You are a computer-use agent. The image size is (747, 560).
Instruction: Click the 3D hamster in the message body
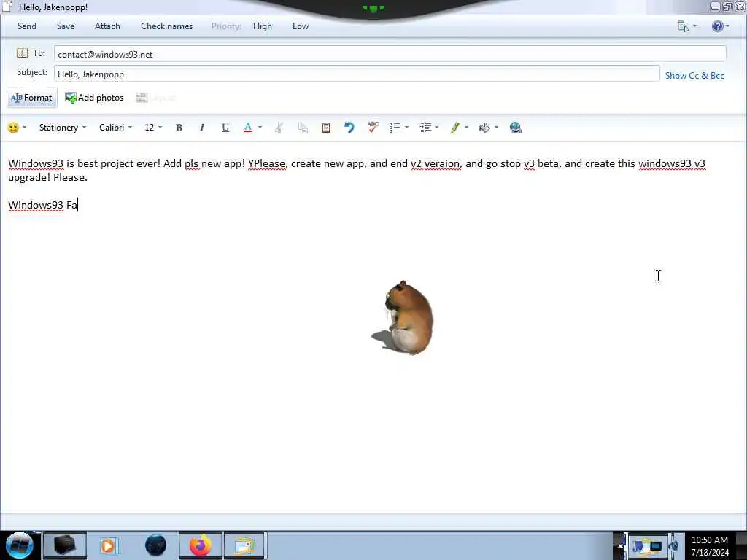[x=403, y=318]
